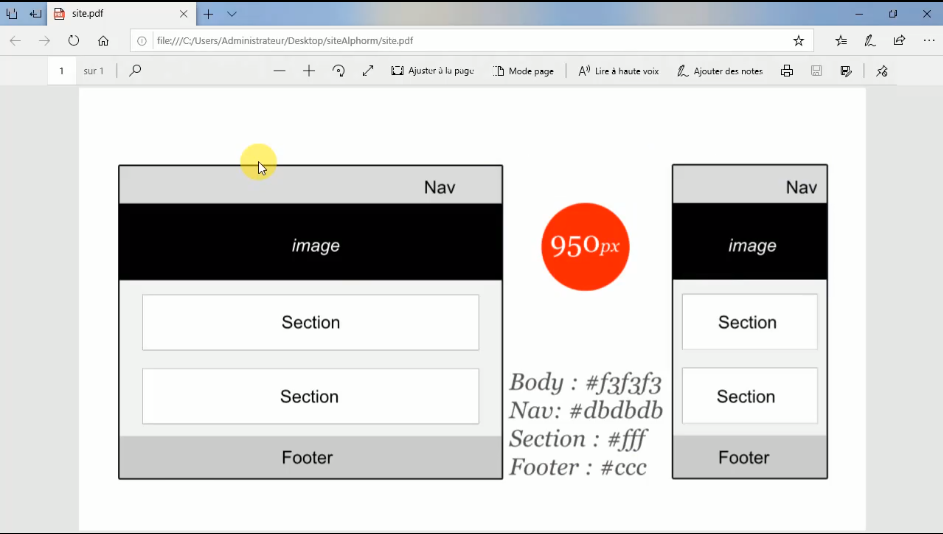
Task: Open the Favorites hub list
Action: click(x=841, y=41)
